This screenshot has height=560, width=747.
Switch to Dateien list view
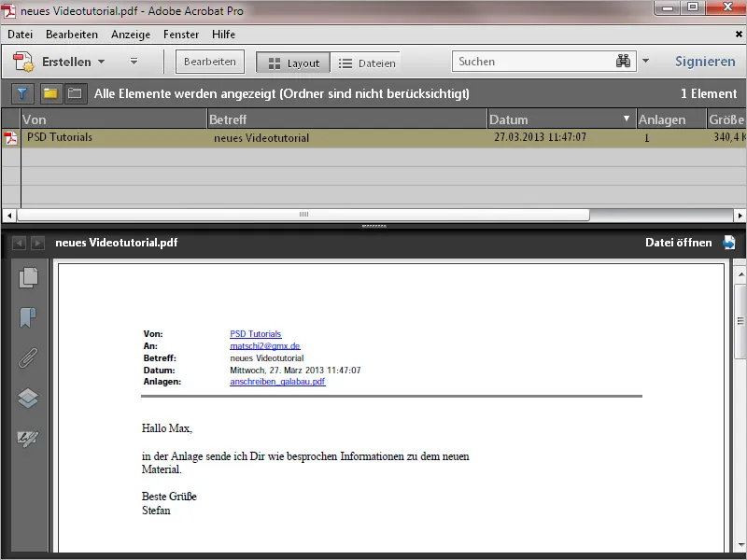tap(366, 63)
